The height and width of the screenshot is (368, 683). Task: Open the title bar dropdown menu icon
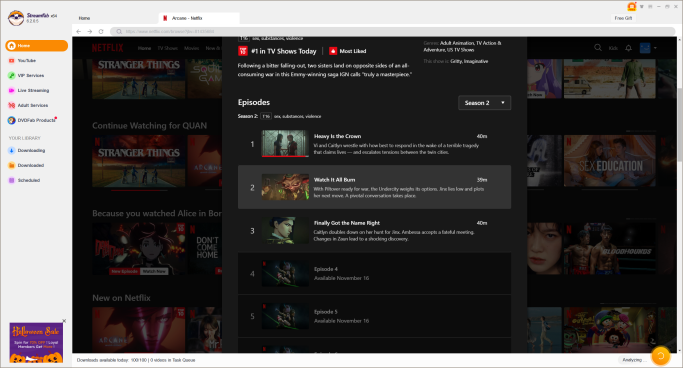(x=642, y=7)
